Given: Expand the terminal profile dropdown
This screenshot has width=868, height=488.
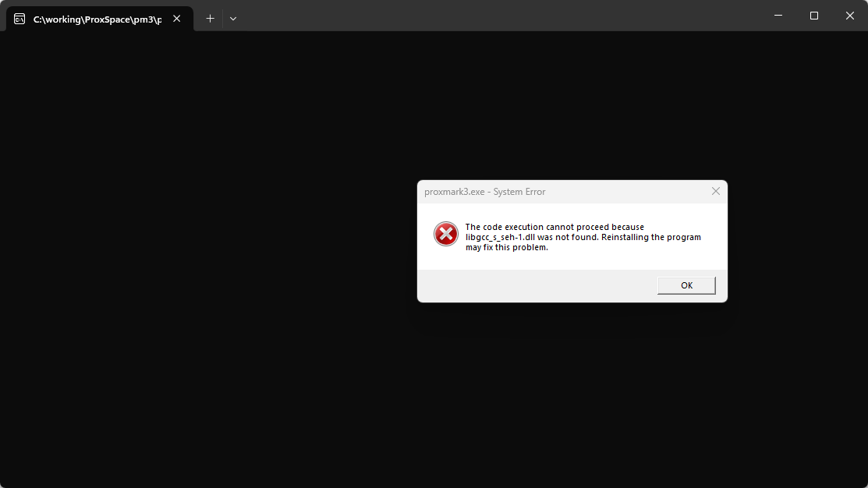Looking at the screenshot, I should pos(233,19).
